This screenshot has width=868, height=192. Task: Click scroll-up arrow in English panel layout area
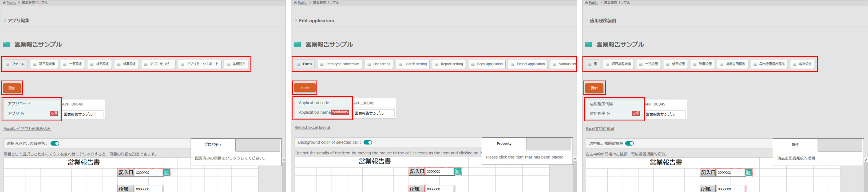[575, 159]
